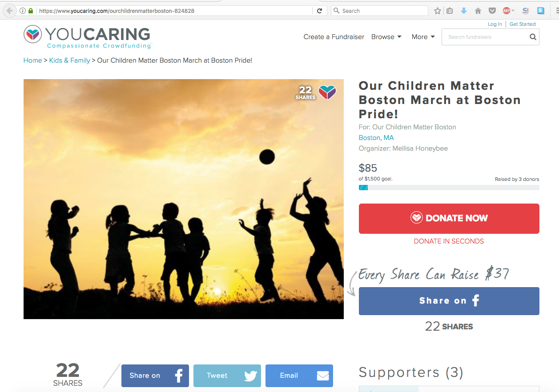Screen dimensions: 559x392
Task: Click the Tweet button with Twitter bird
Action: [x=227, y=376]
